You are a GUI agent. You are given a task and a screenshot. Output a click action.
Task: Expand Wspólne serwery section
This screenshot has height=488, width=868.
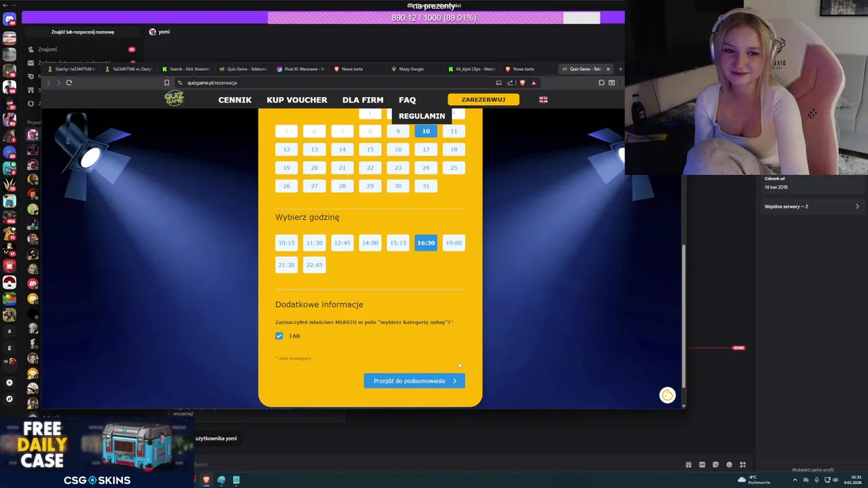812,207
